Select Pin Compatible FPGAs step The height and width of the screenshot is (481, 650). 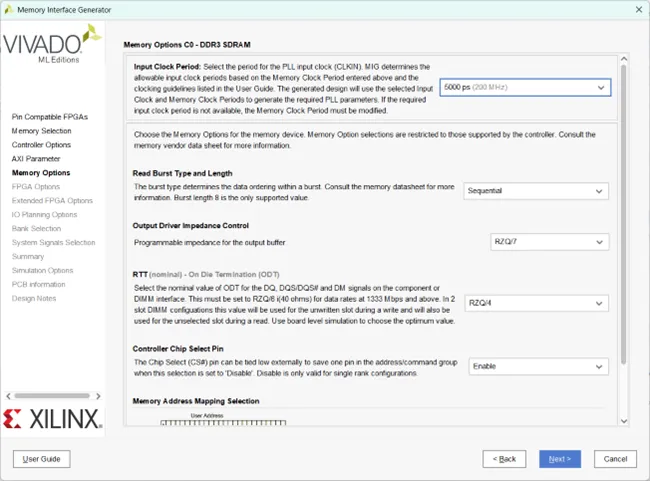point(50,117)
